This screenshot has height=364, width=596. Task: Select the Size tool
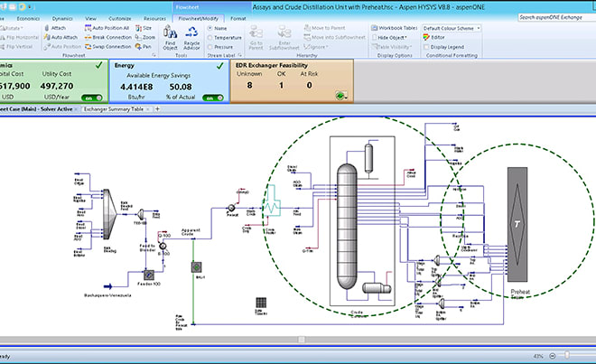144,28
